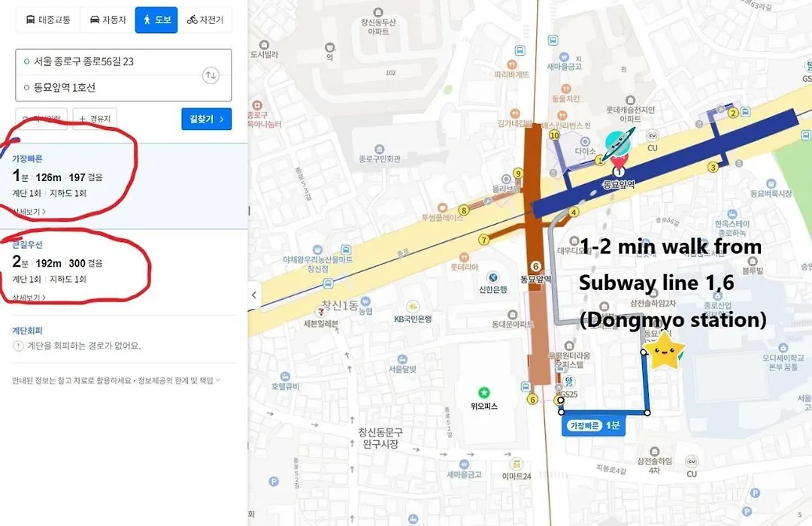Click the green 위오피스 star marker

coord(483,392)
